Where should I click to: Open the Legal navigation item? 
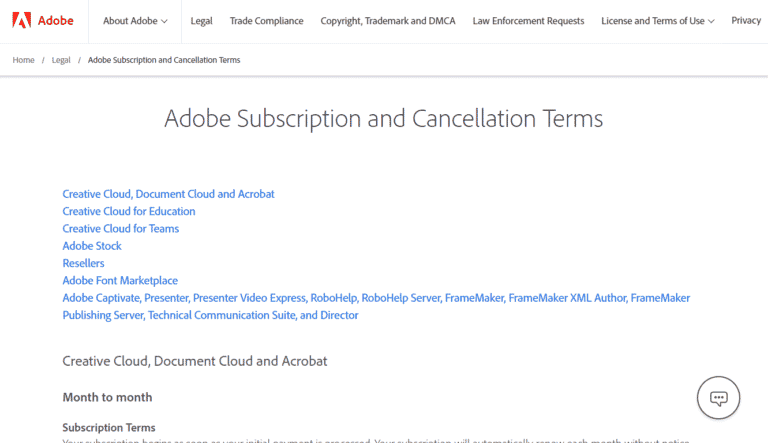click(x=199, y=21)
